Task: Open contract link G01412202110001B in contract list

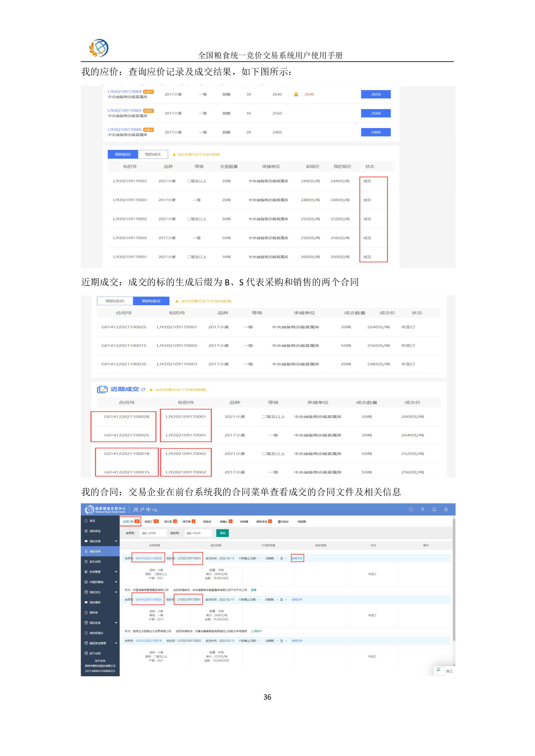Action: click(x=149, y=641)
